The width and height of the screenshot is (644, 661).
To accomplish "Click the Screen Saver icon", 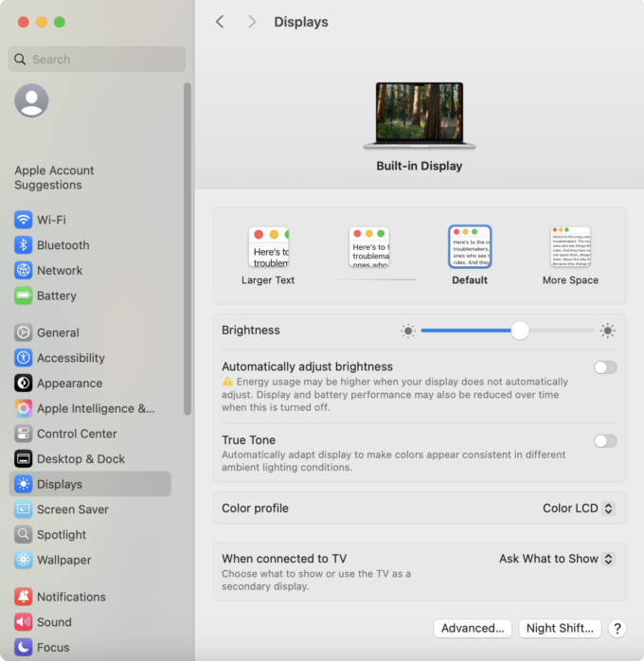I will [x=23, y=509].
